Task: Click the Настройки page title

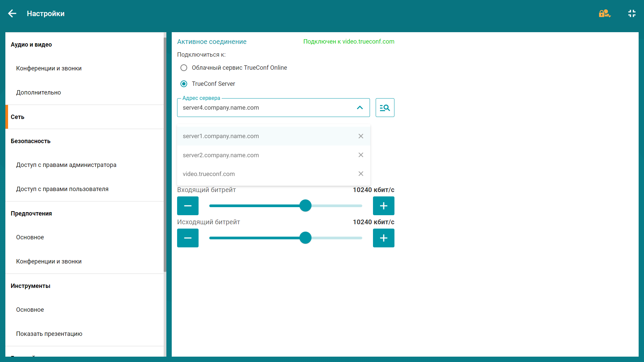Action: point(46,14)
